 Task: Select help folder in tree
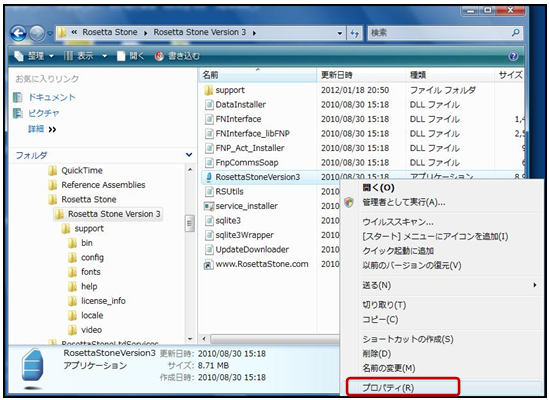[x=89, y=287]
